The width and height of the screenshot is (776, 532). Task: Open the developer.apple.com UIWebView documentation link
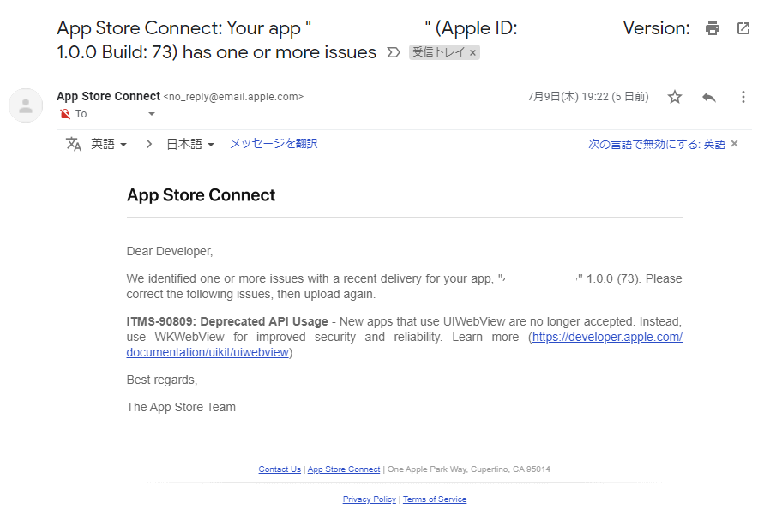click(x=607, y=338)
